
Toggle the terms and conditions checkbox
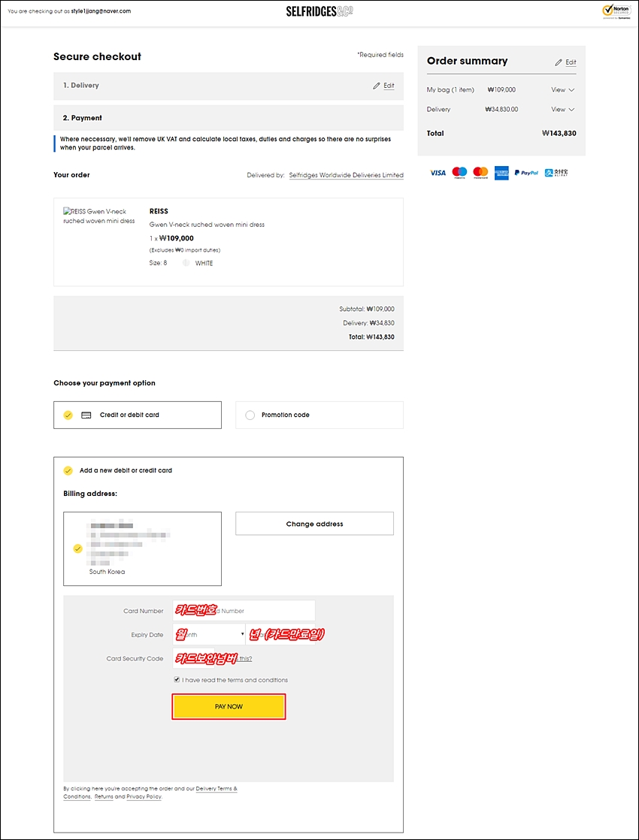click(x=177, y=680)
